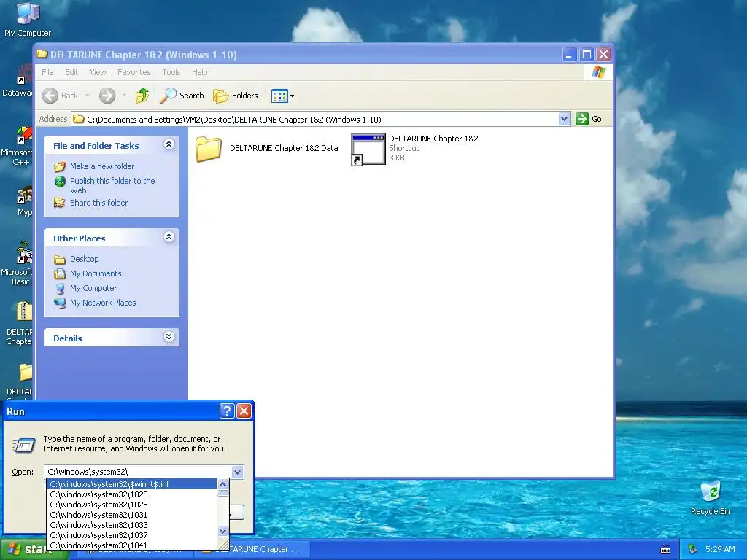747x560 pixels.
Task: Click the Windows flag logo in Explorer
Action: [598, 72]
